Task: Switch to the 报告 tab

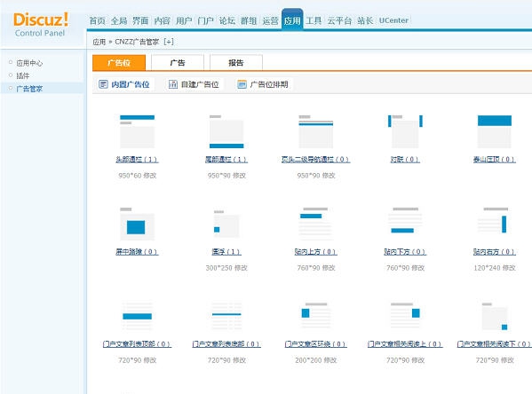Action: coord(236,63)
